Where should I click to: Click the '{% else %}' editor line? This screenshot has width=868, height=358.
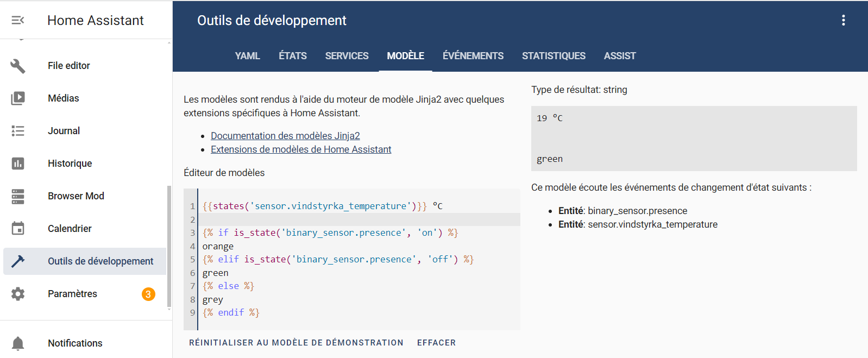(x=228, y=286)
